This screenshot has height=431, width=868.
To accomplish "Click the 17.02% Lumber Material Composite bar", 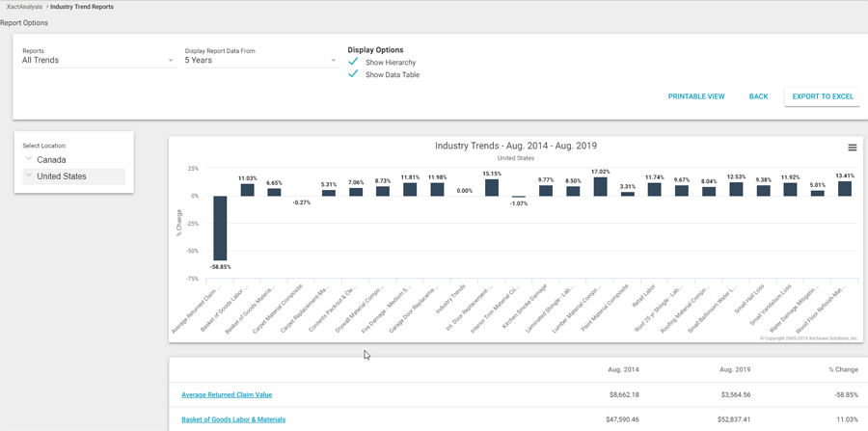I will click(x=601, y=187).
